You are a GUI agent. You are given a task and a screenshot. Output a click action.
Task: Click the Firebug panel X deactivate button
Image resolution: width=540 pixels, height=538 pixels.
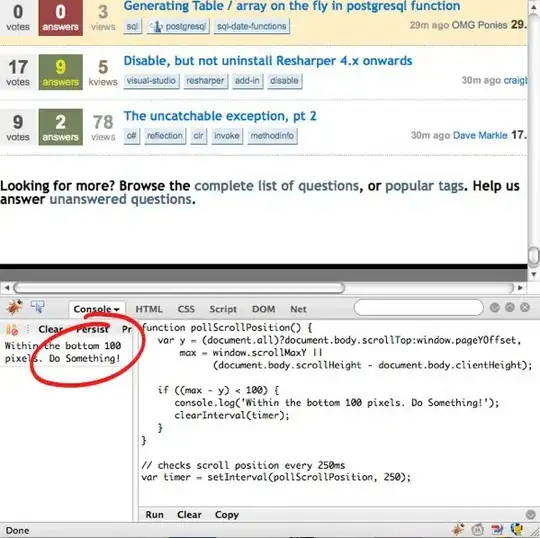click(x=525, y=308)
